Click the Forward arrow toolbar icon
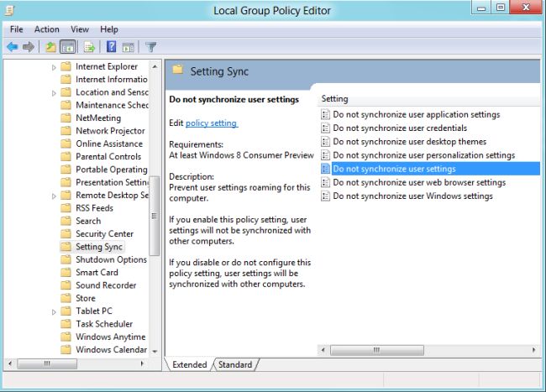546x392 pixels. pyautogui.click(x=29, y=47)
